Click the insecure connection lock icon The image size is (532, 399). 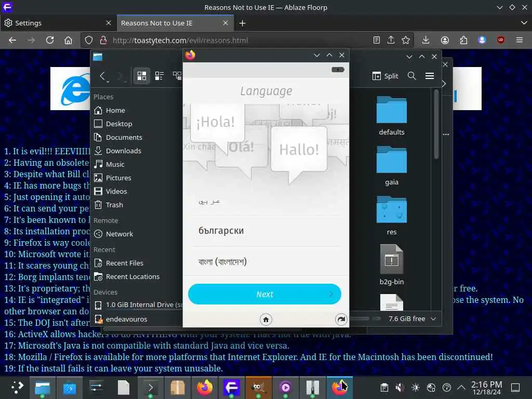point(103,41)
